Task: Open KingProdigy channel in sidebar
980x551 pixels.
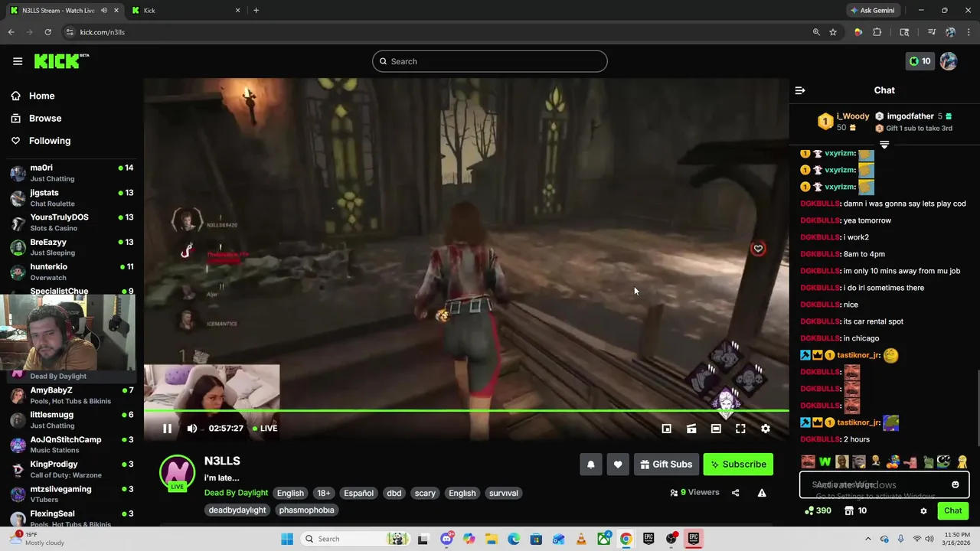Action: [x=70, y=470]
